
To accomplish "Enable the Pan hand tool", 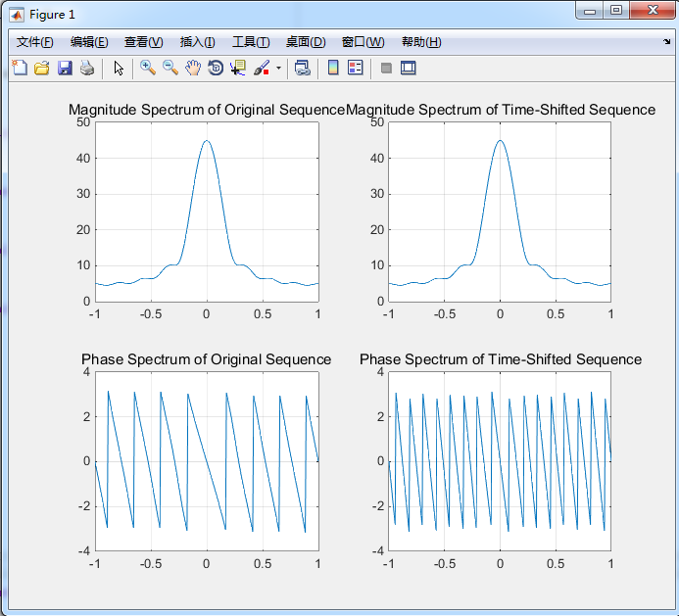I will pos(193,68).
